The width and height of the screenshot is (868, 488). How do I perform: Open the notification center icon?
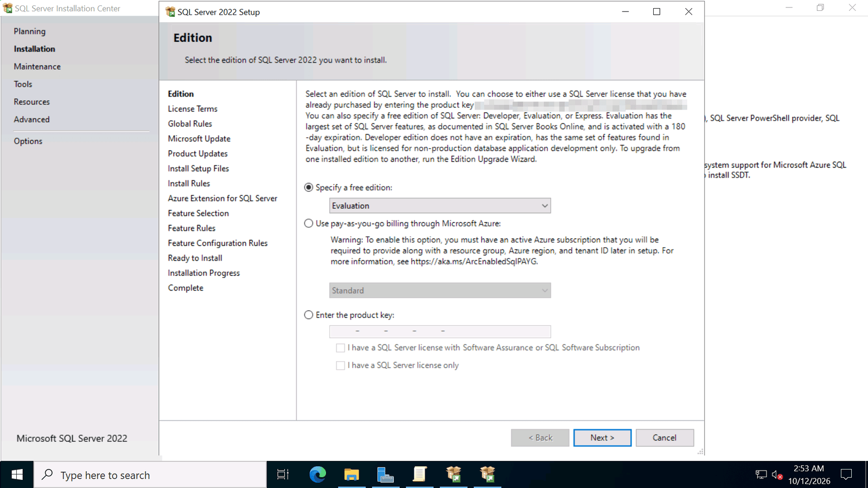click(x=846, y=475)
